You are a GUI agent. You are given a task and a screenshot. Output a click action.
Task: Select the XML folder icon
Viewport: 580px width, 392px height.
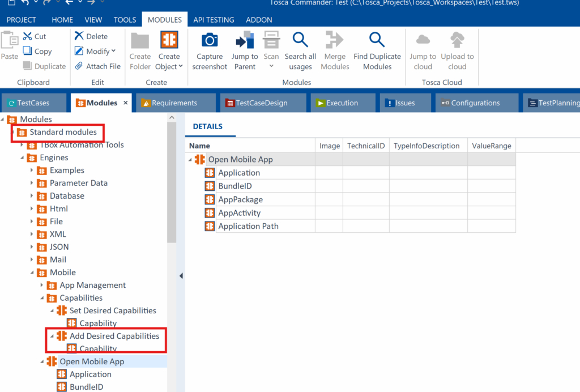(42, 234)
